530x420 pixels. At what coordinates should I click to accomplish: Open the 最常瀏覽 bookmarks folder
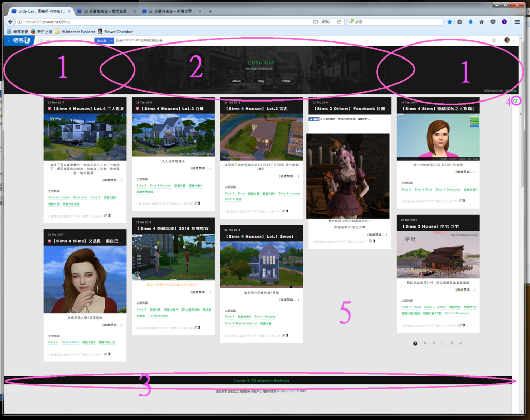click(x=18, y=32)
